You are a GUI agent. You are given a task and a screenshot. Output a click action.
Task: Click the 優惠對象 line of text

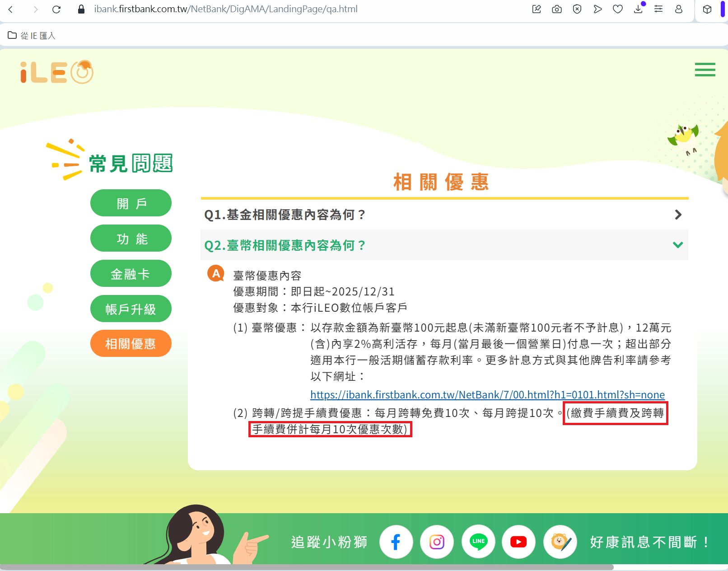320,308
